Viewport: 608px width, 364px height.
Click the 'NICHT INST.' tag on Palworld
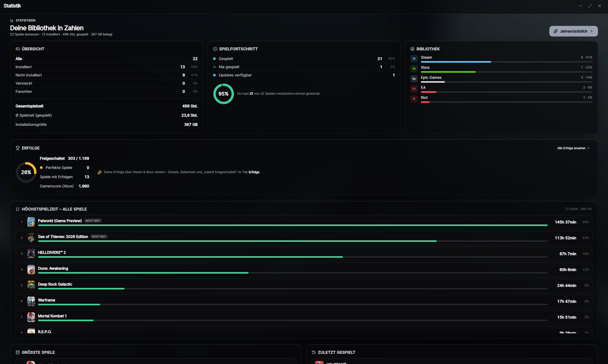tap(93, 221)
